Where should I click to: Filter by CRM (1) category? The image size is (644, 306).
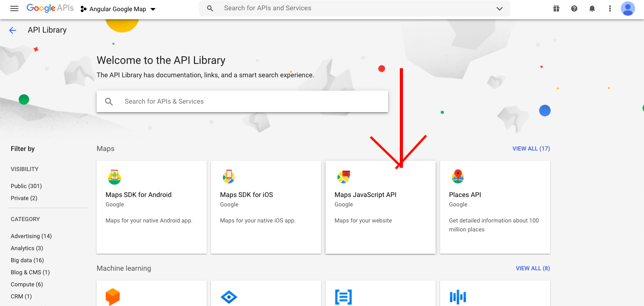[21, 297]
